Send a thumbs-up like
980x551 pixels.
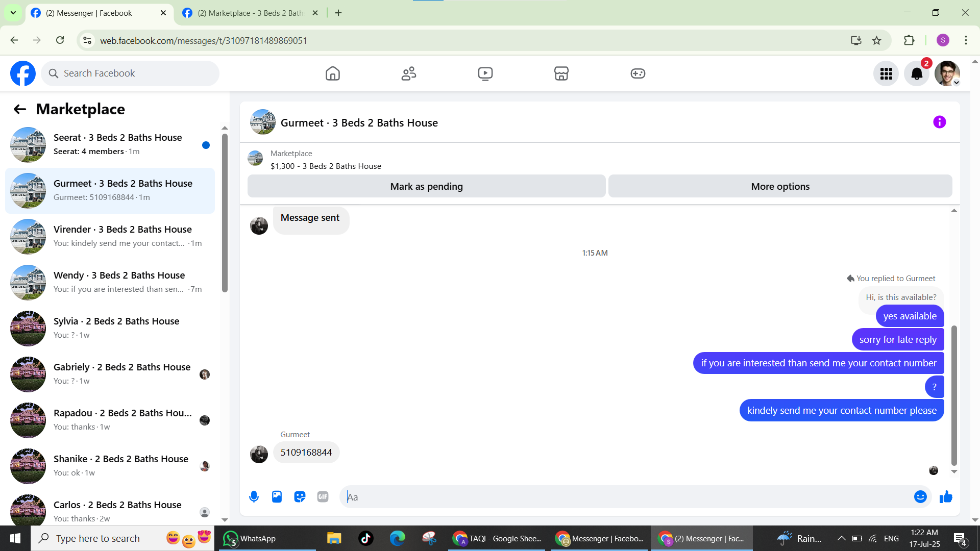946,497
